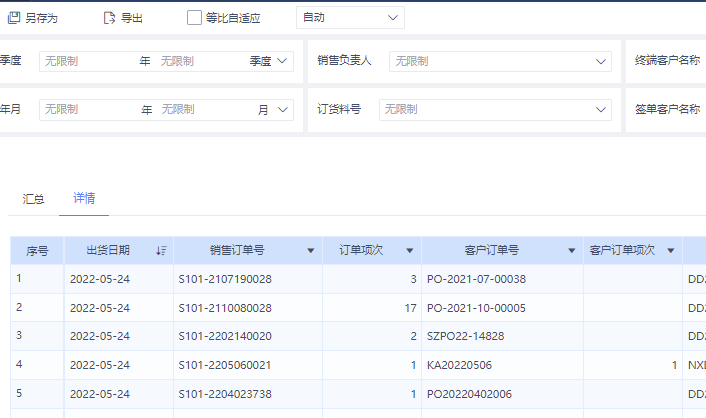Open the 订单项次 column filter arrow

point(410,250)
